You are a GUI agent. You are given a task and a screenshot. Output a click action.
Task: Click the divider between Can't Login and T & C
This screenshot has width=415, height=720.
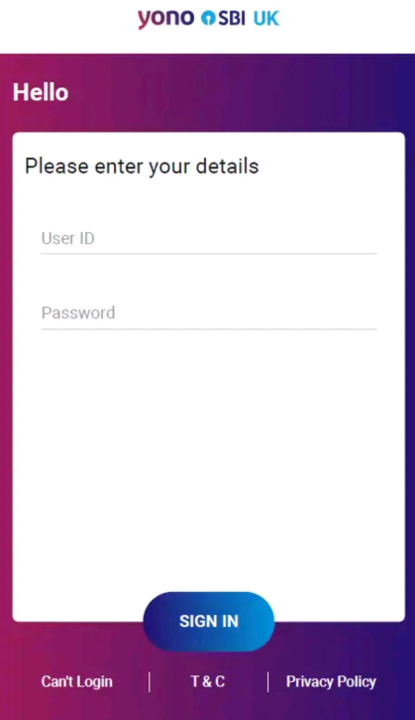tap(149, 682)
